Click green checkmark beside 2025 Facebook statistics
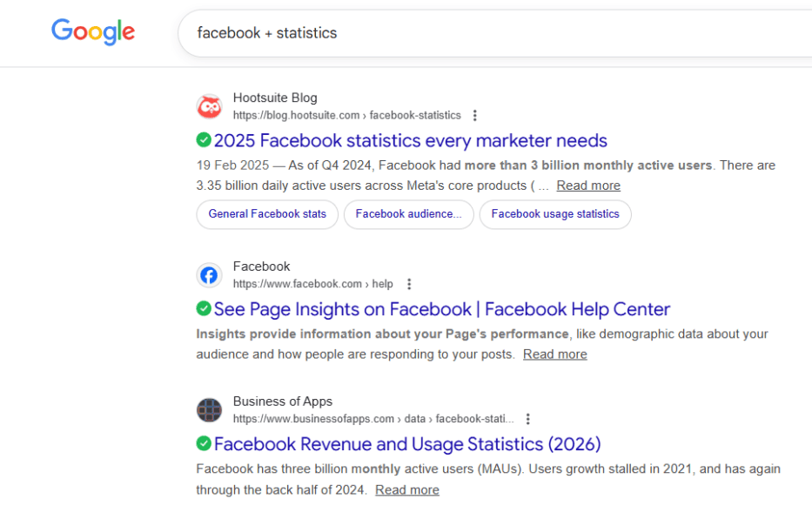 point(204,140)
